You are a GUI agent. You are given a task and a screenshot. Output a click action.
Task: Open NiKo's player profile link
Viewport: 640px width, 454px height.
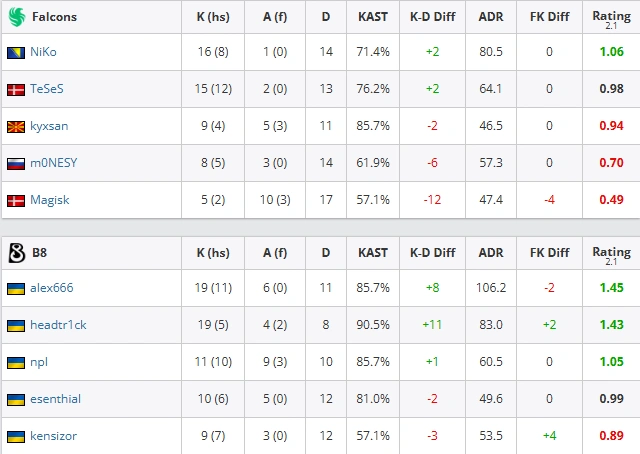coord(43,52)
